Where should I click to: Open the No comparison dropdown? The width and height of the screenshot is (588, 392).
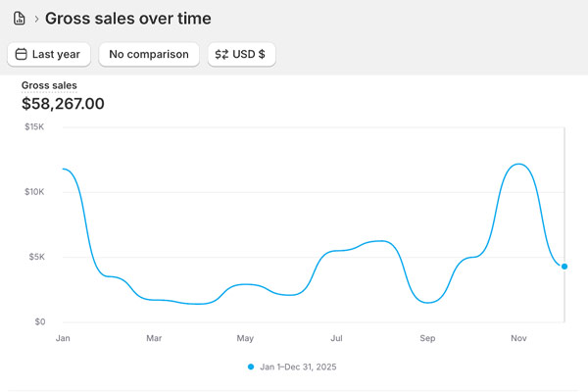click(149, 55)
